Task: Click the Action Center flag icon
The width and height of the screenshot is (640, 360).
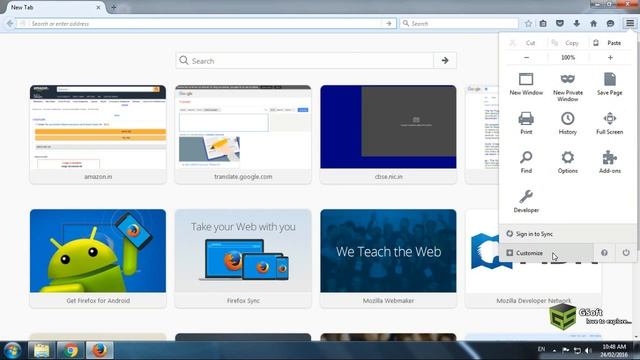Action: tap(566, 350)
